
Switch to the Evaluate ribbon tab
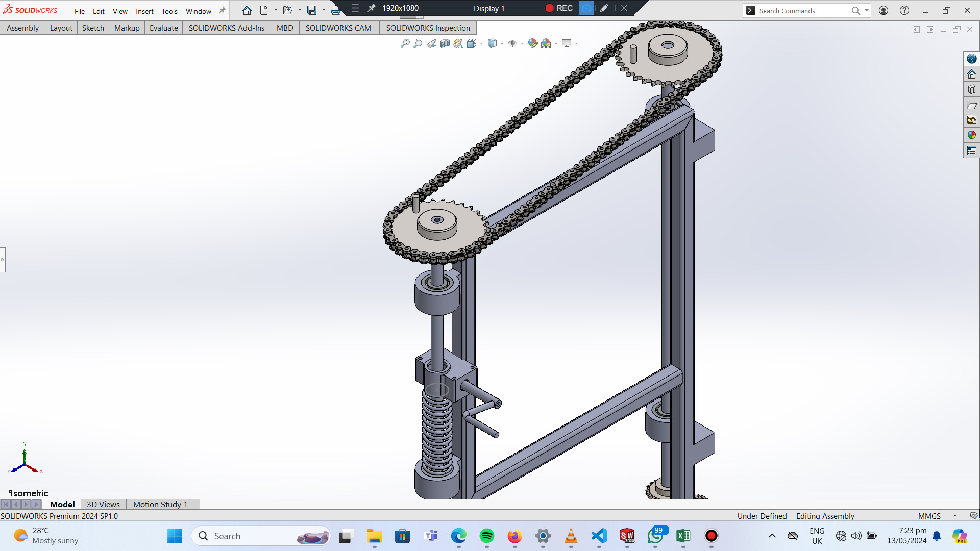pyautogui.click(x=163, y=28)
